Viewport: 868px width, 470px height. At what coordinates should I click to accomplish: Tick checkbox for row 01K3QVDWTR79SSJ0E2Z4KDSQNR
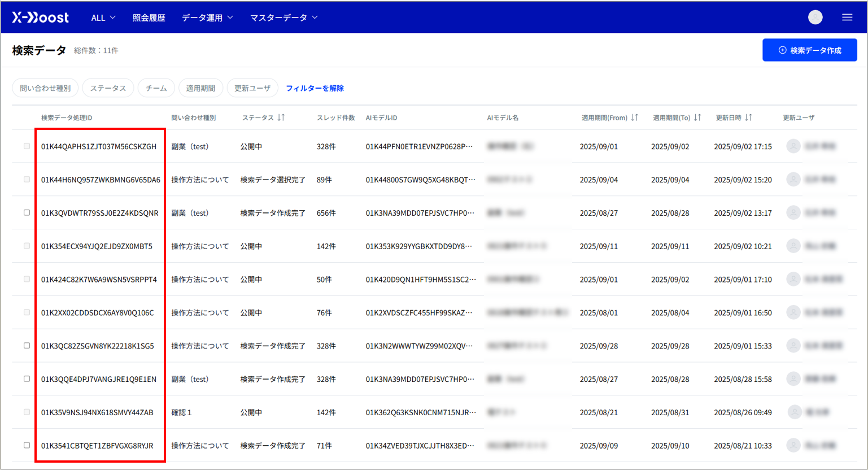coord(27,213)
